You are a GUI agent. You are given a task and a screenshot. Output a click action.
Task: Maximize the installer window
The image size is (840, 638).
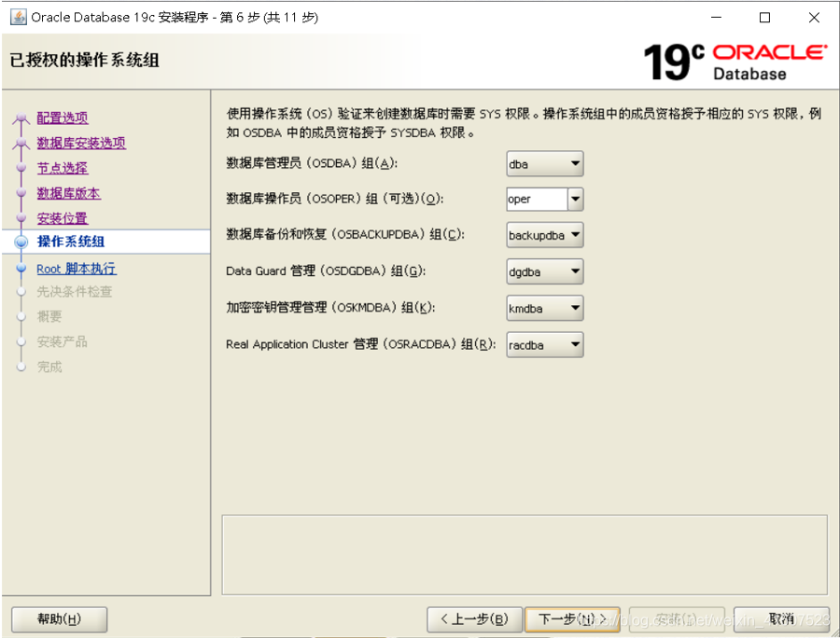pyautogui.click(x=765, y=17)
